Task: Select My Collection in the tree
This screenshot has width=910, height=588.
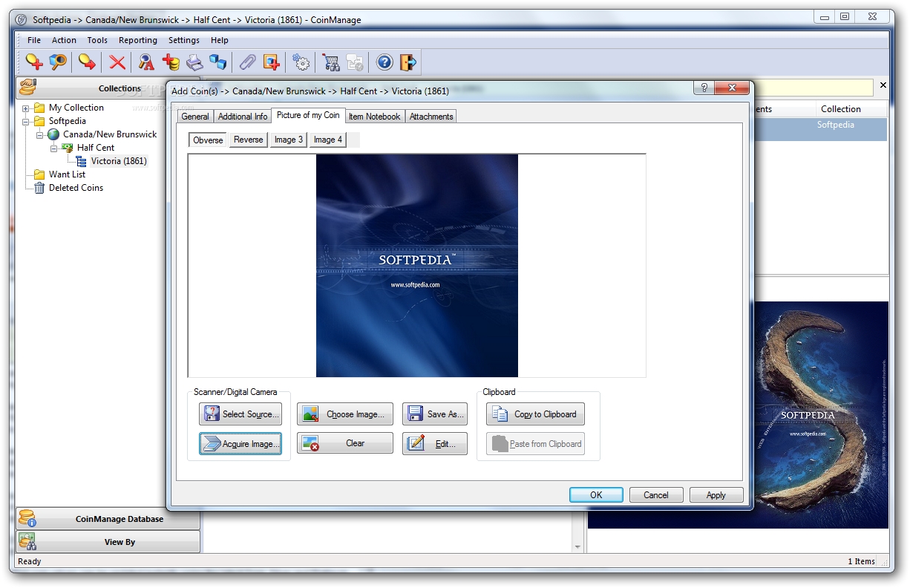Action: coord(76,108)
